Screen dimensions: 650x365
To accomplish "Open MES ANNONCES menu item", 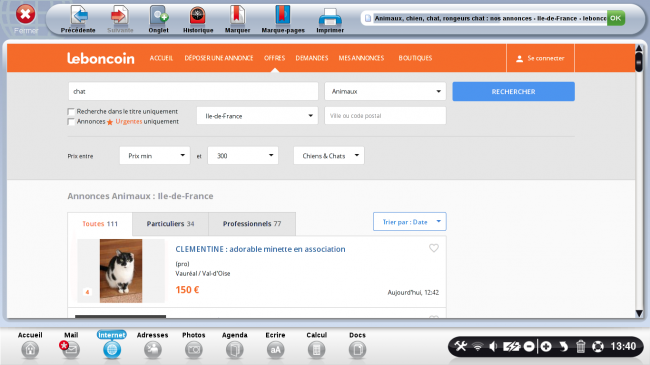I will pyautogui.click(x=361, y=58).
